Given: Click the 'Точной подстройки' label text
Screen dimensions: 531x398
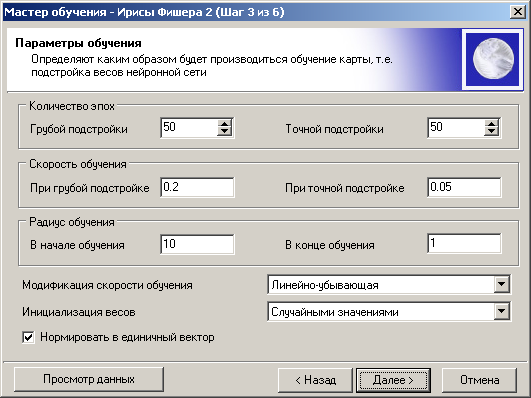Looking at the screenshot, I should [335, 129].
